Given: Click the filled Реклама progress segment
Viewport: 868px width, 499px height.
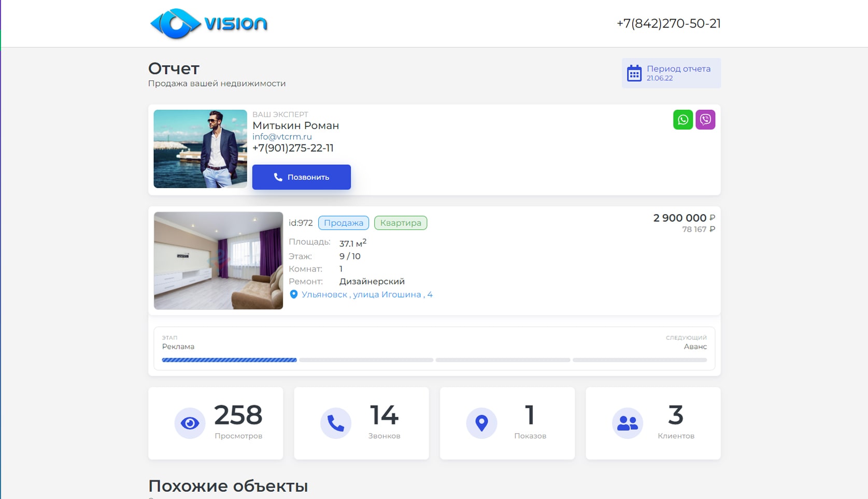Looking at the screenshot, I should 229,360.
